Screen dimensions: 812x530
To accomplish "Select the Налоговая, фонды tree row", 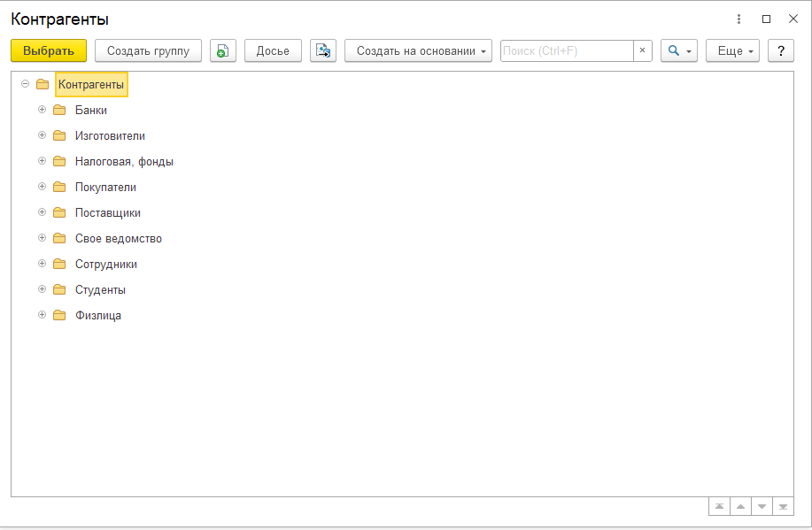I will 124,162.
